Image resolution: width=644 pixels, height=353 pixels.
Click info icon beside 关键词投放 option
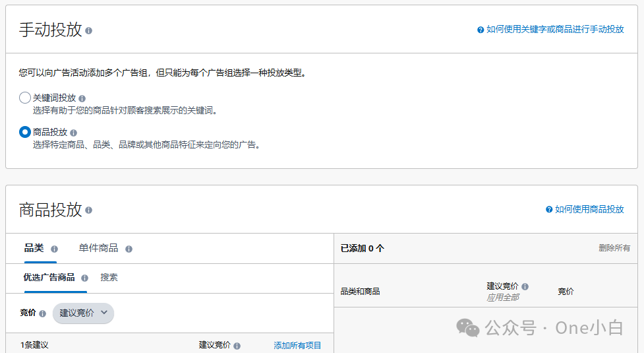click(x=82, y=98)
